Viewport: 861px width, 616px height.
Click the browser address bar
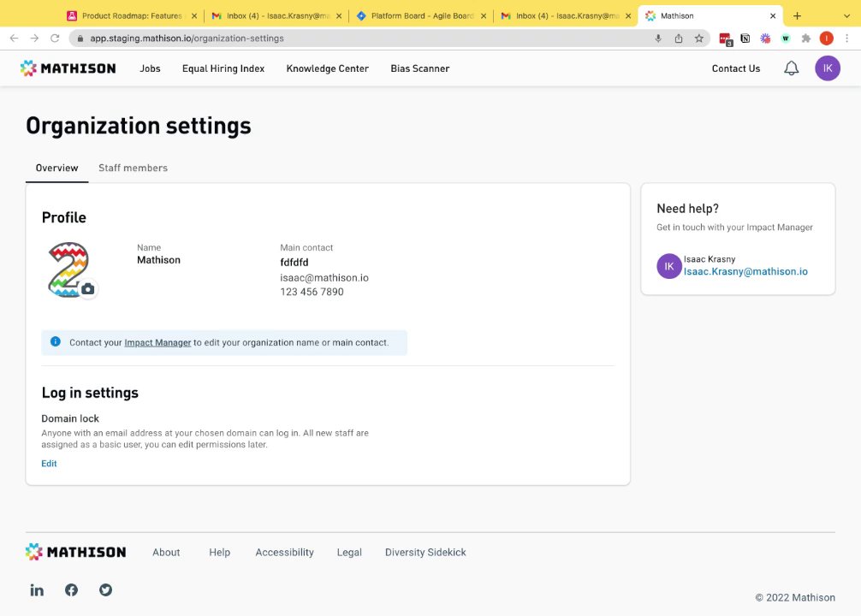pos(359,38)
